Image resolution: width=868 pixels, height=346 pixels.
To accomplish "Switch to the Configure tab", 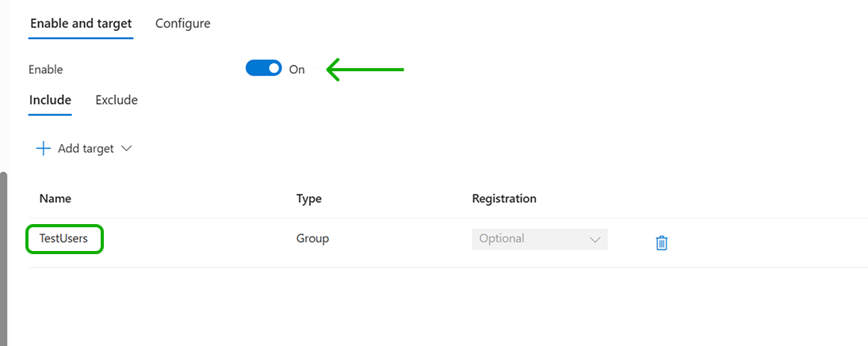I will pos(182,24).
